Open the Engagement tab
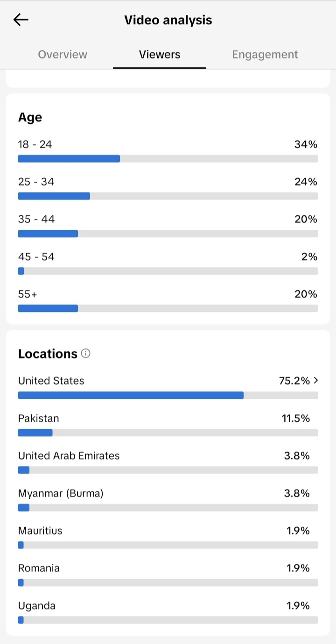The width and height of the screenshot is (336, 644). point(265,55)
